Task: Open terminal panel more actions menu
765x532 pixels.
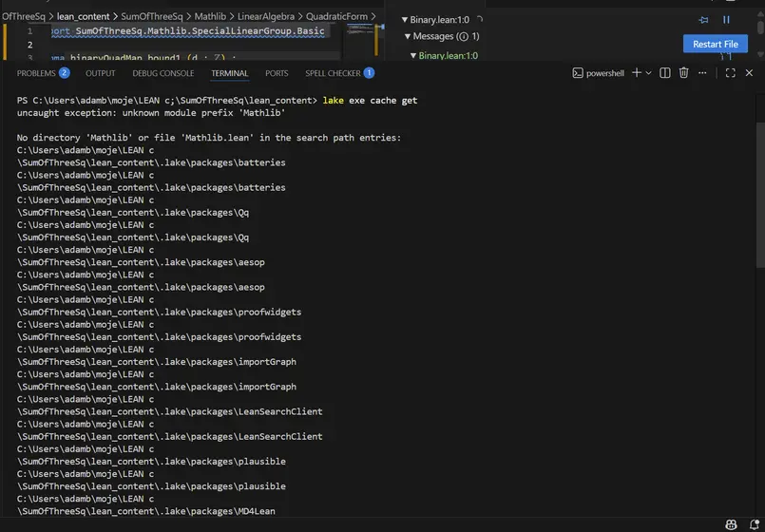Action: click(701, 73)
